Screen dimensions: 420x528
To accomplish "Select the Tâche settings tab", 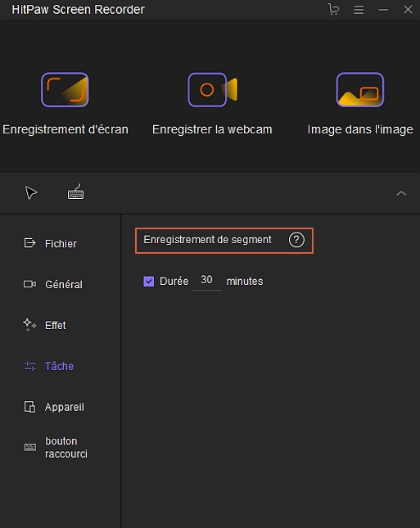I will pos(49,366).
